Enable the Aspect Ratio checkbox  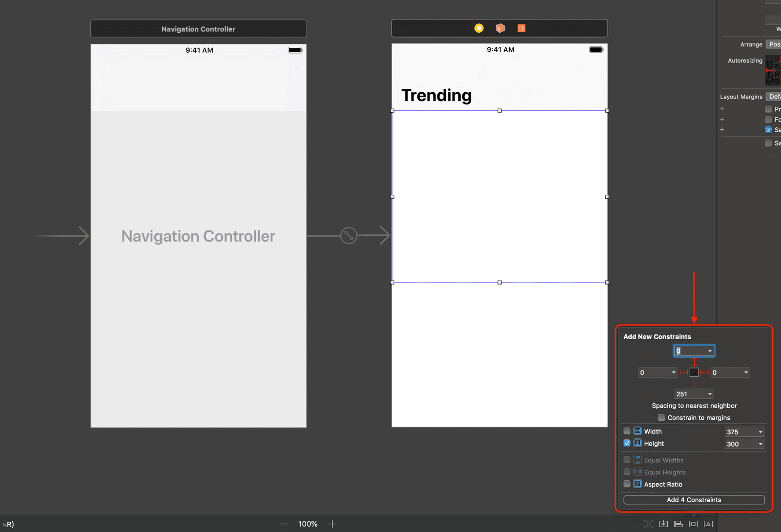(627, 484)
